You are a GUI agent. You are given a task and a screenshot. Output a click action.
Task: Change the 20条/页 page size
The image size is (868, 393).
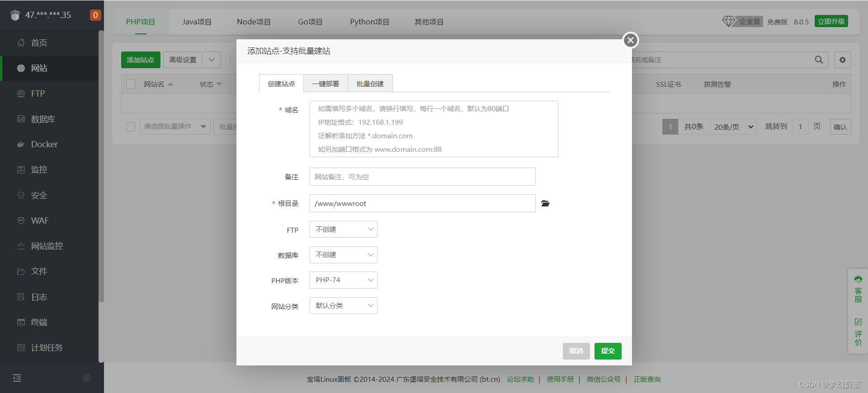(733, 127)
